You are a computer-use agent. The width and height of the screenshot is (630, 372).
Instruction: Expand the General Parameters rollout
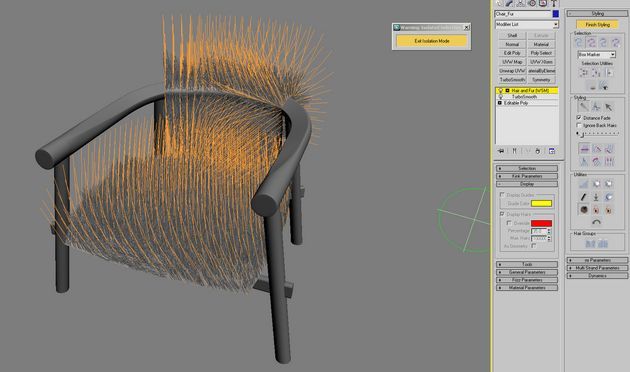[527, 272]
